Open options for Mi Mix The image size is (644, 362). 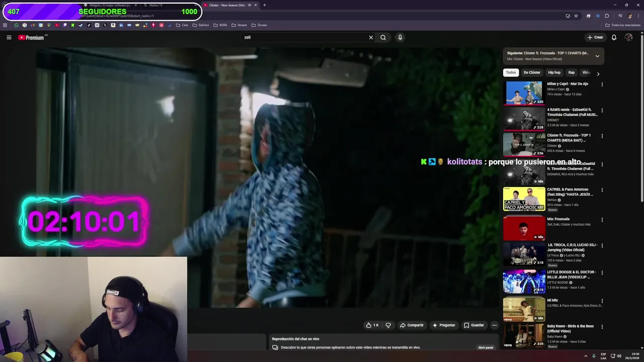point(602,301)
